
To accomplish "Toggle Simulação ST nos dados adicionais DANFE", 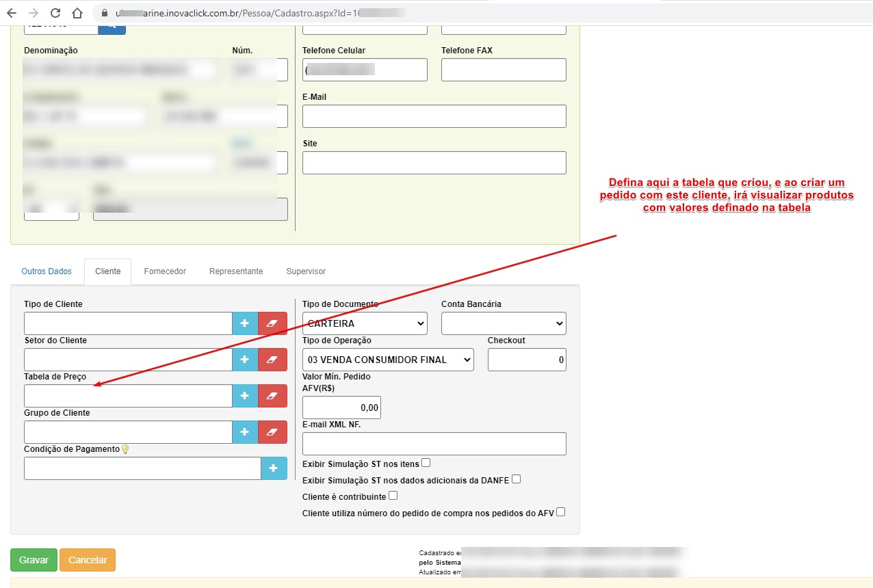I will tap(517, 479).
